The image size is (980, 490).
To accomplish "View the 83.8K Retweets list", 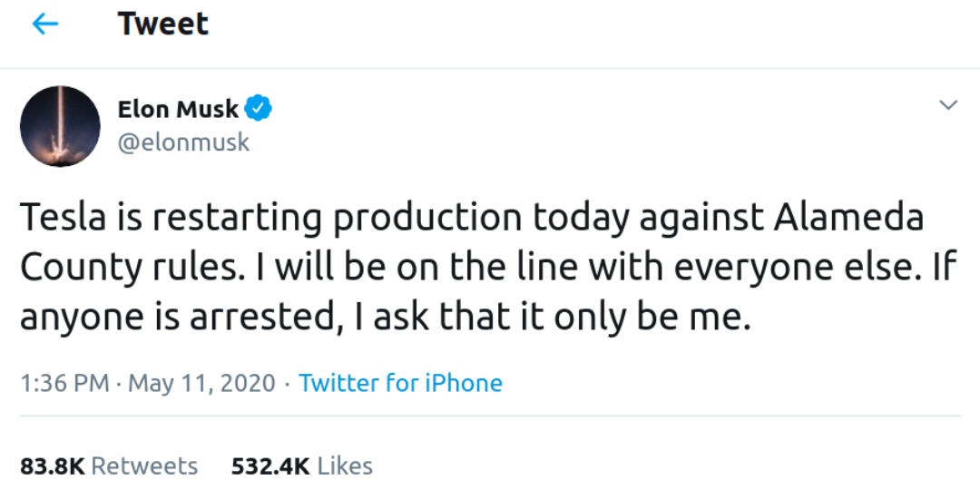I will (109, 466).
